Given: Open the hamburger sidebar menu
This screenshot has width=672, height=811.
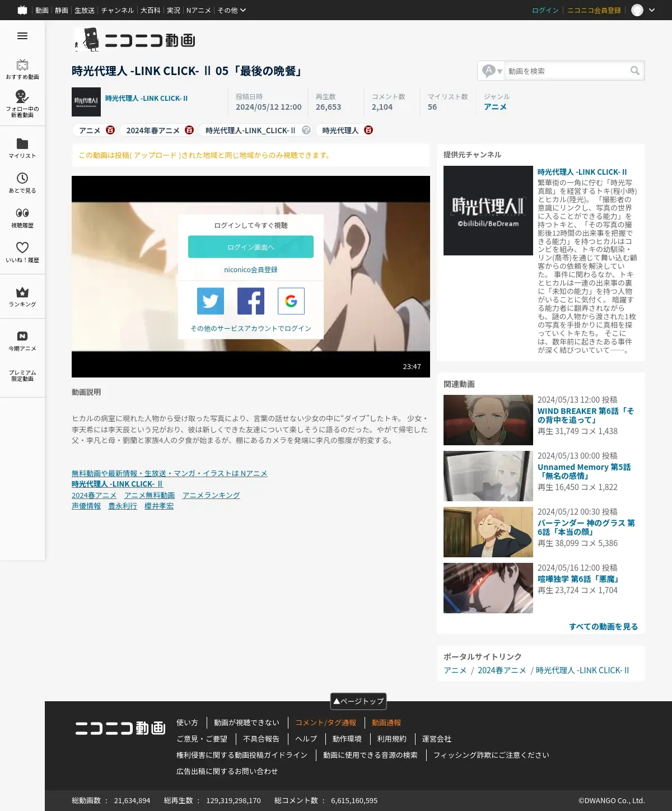Looking at the screenshot, I should tap(22, 36).
